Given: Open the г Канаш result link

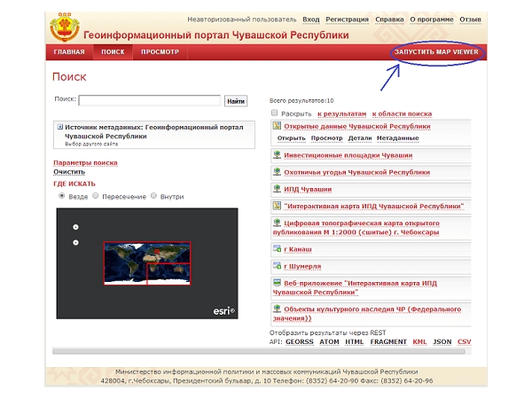Looking at the screenshot, I should [x=298, y=249].
